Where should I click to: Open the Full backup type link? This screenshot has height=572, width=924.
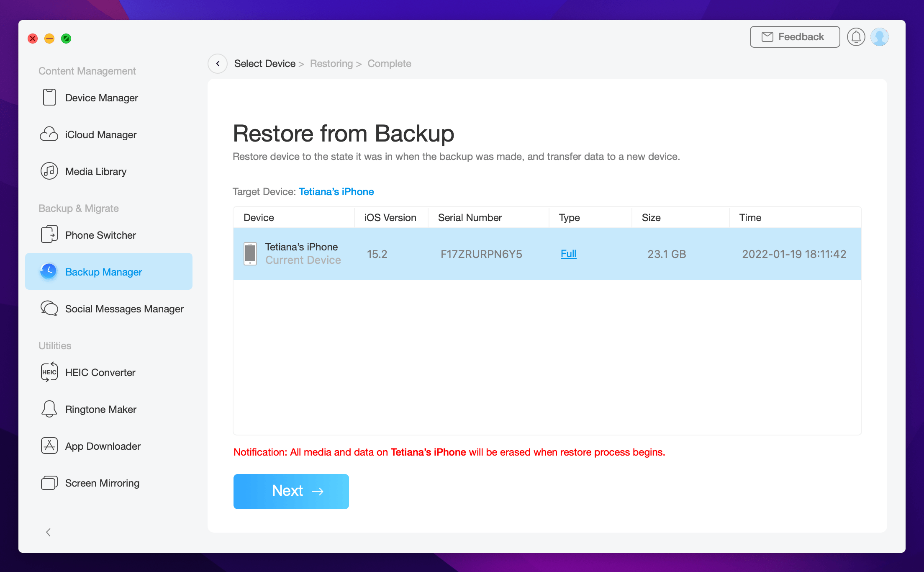coord(568,254)
